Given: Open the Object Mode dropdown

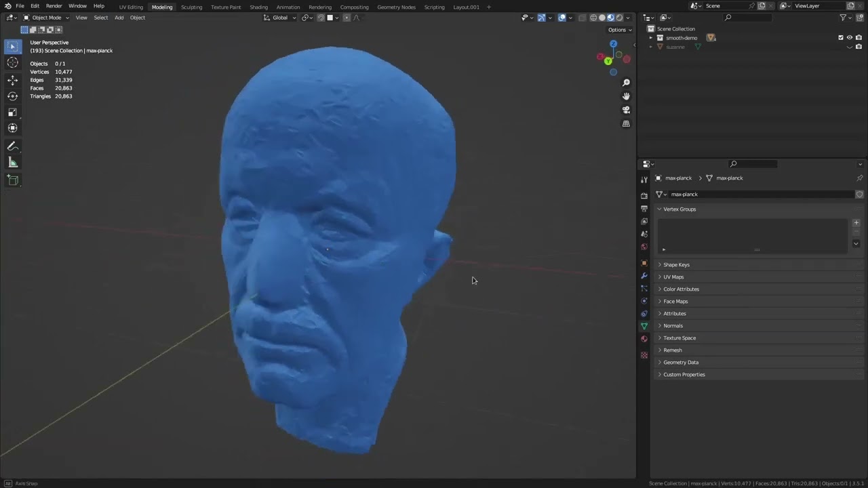Looking at the screenshot, I should (x=46, y=18).
